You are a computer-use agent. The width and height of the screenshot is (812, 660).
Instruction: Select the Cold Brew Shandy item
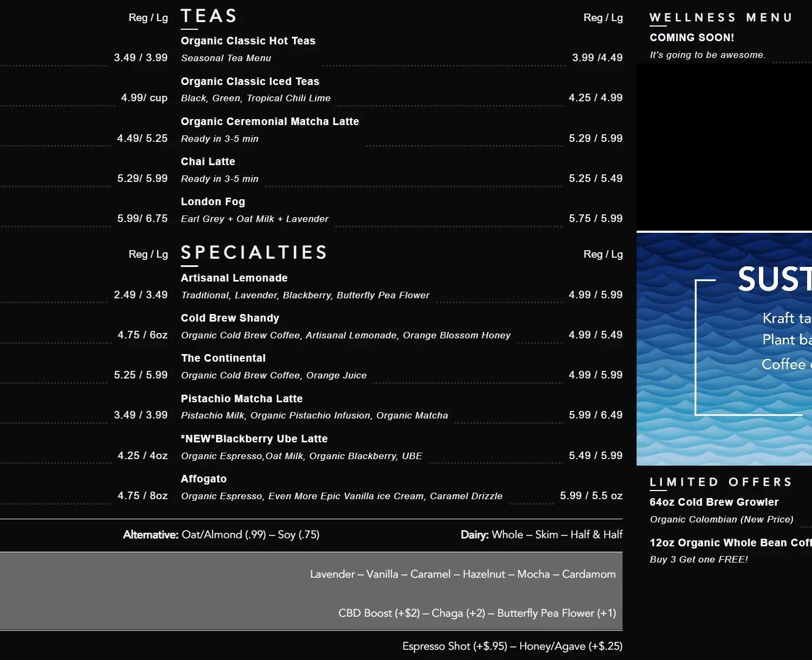point(230,318)
